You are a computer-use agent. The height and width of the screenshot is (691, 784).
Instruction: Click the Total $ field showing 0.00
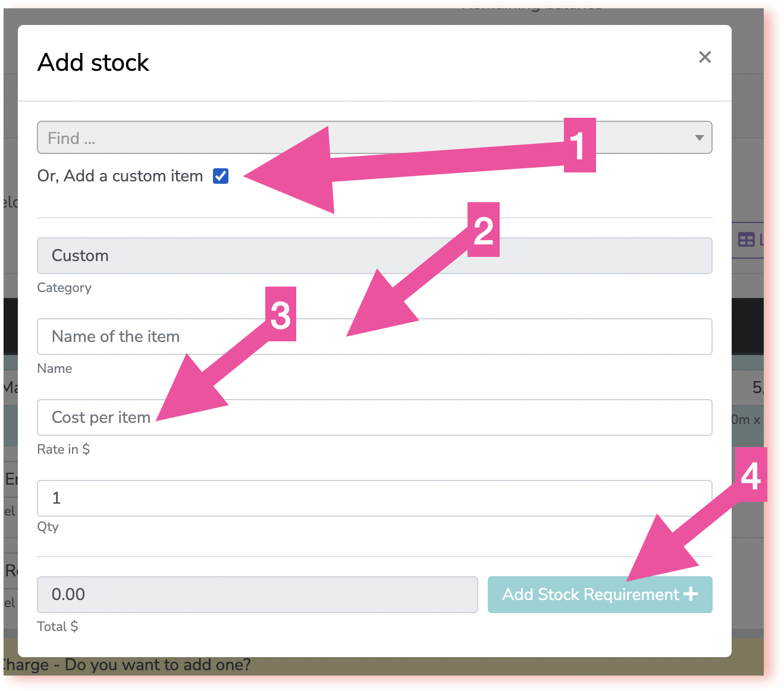[x=257, y=595]
